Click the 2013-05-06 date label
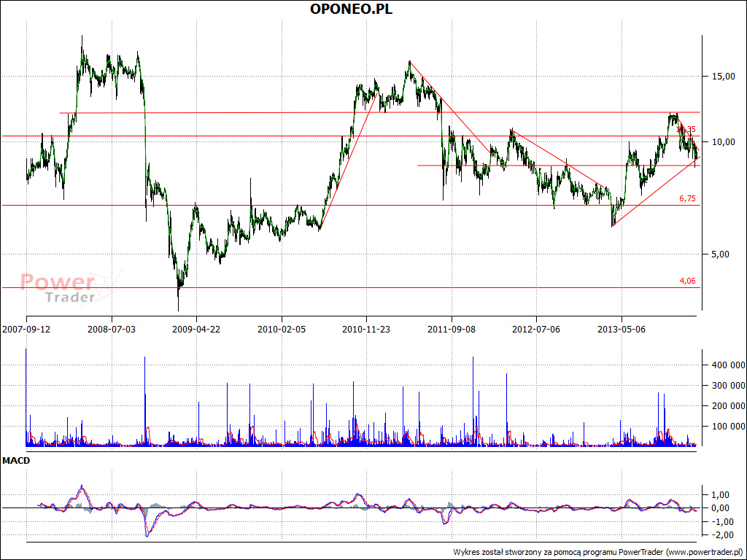747x560 pixels. [622, 329]
